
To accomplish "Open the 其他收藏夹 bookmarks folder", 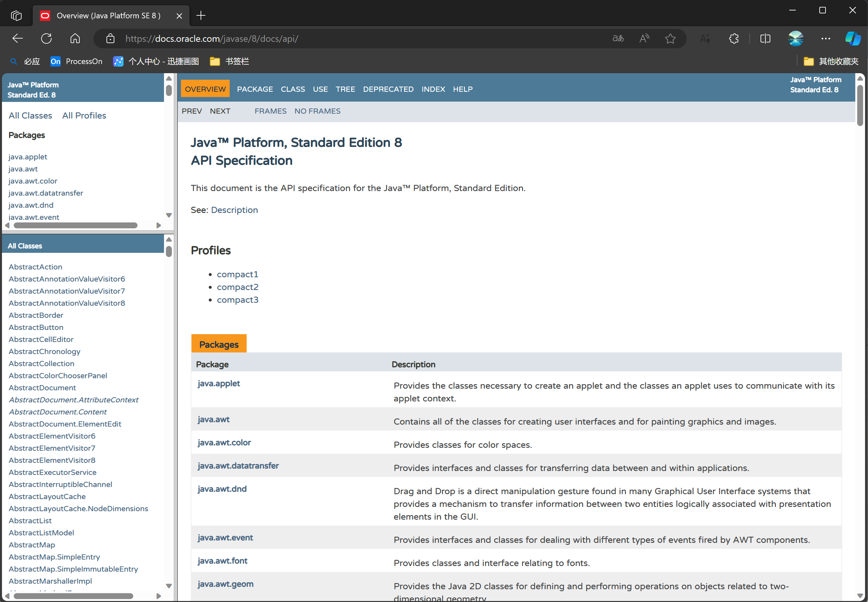I will click(831, 61).
